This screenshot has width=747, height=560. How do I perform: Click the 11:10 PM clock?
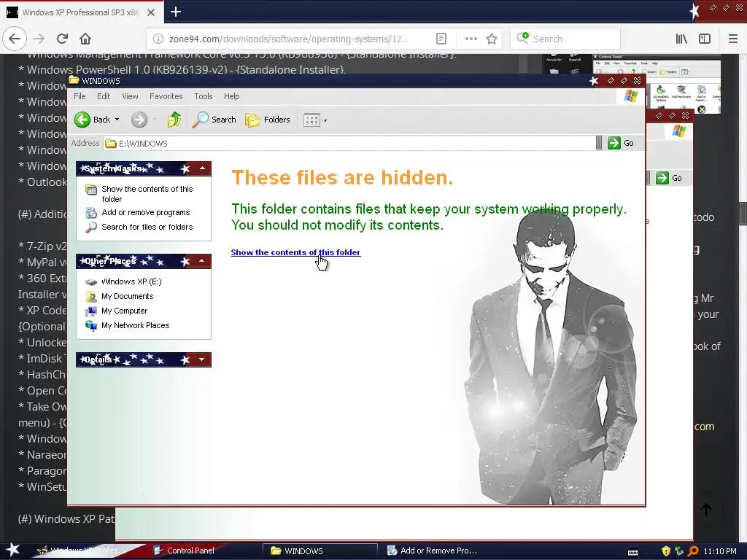(720, 551)
